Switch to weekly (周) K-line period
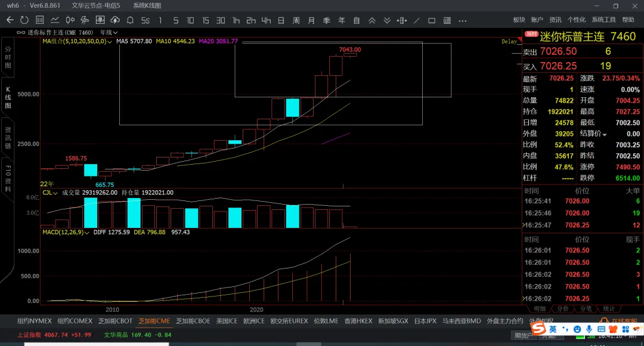The width and height of the screenshot is (644, 346). pos(296,20)
